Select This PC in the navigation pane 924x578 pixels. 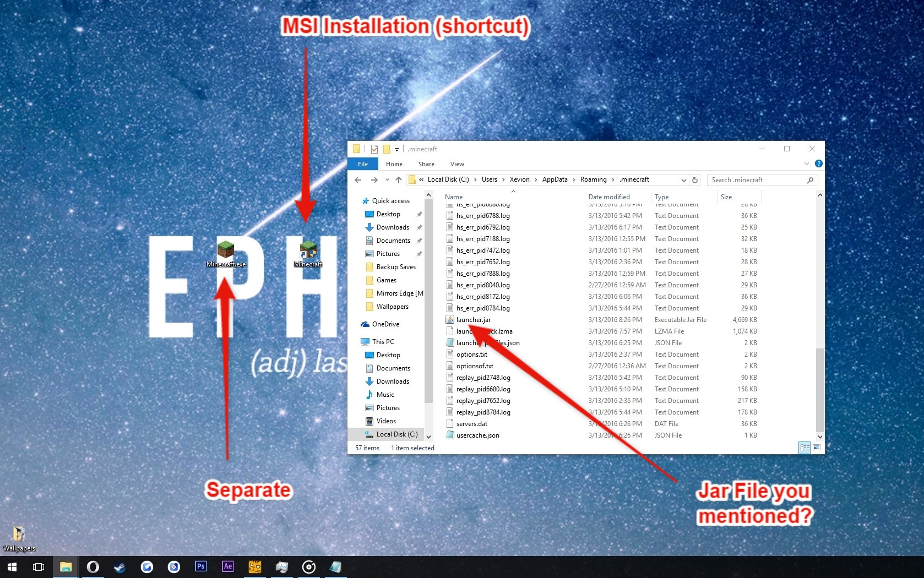pos(383,342)
